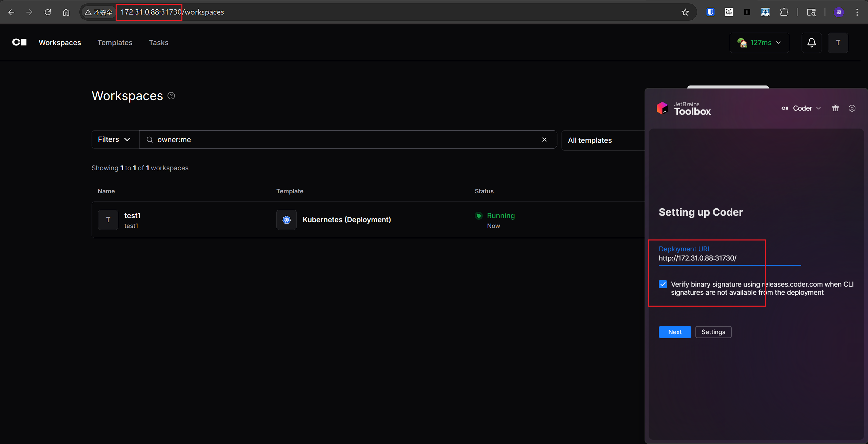Click the Settings button in Toolbox
Image resolution: width=868 pixels, height=444 pixels.
(x=713, y=332)
